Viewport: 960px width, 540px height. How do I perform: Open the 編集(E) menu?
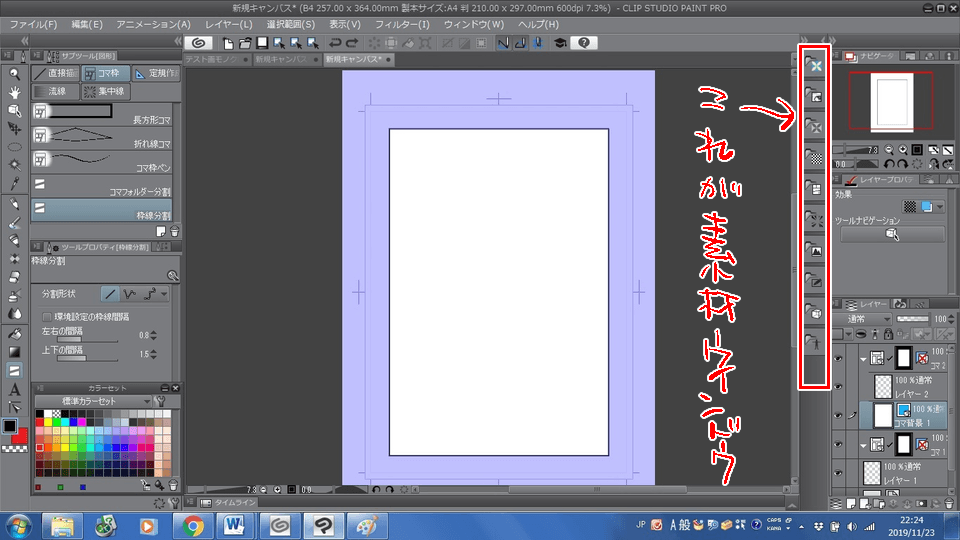(x=87, y=24)
